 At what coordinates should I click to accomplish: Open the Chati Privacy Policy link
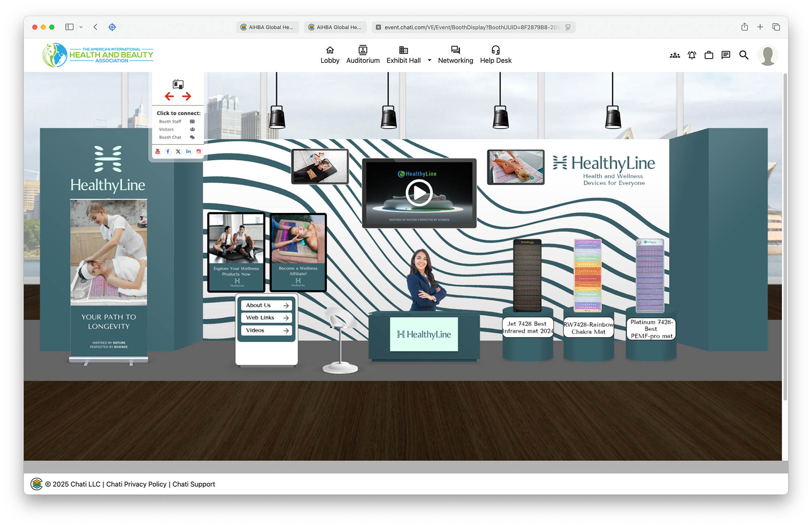(136, 484)
